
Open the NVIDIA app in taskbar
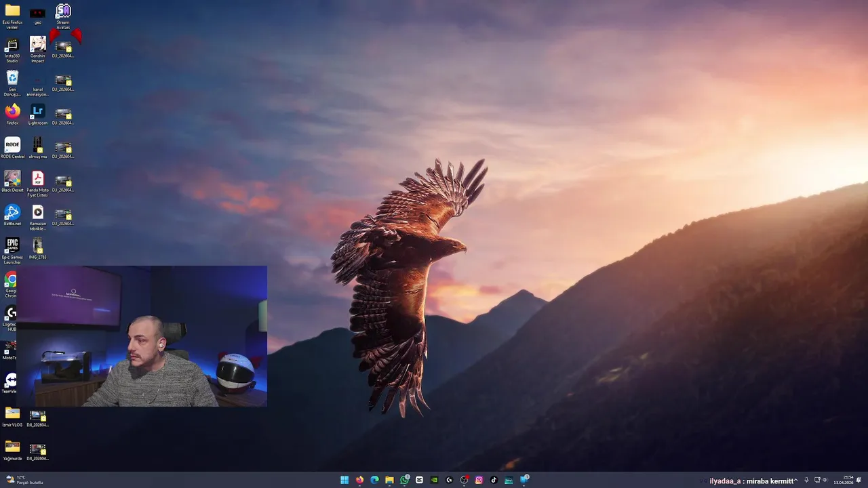(434, 480)
